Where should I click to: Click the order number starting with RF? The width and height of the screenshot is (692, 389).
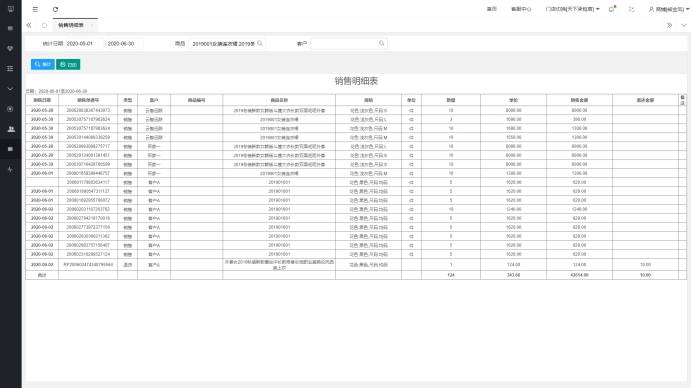88,264
